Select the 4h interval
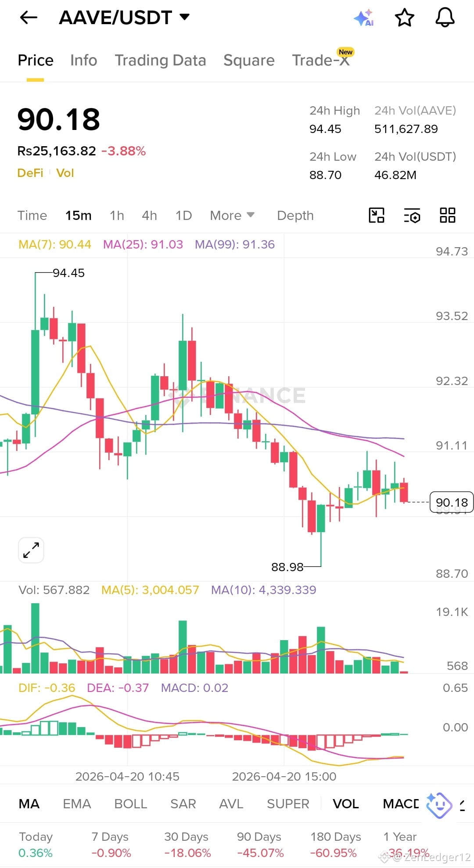The height and width of the screenshot is (868, 474). 149,215
